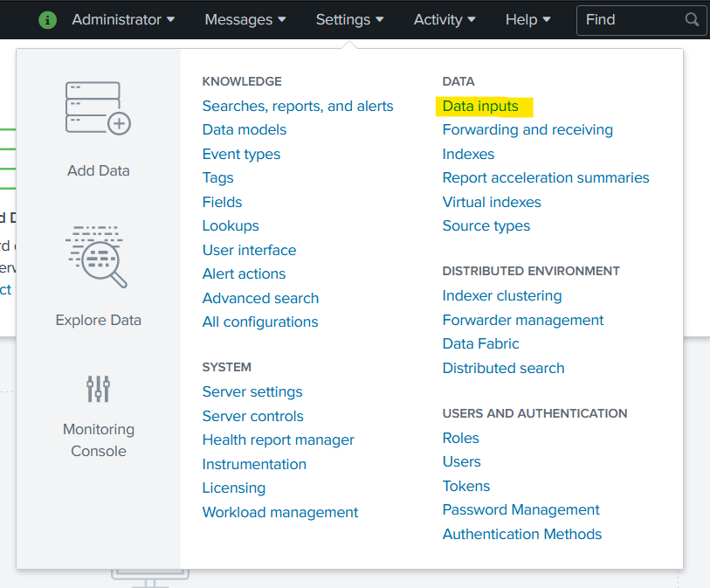
Task: Open the Help dropdown menu
Action: tap(527, 19)
